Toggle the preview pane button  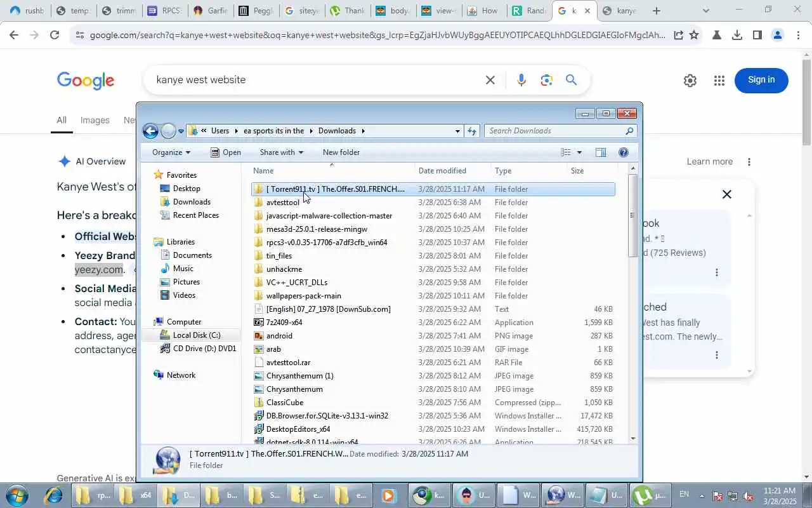click(x=601, y=152)
